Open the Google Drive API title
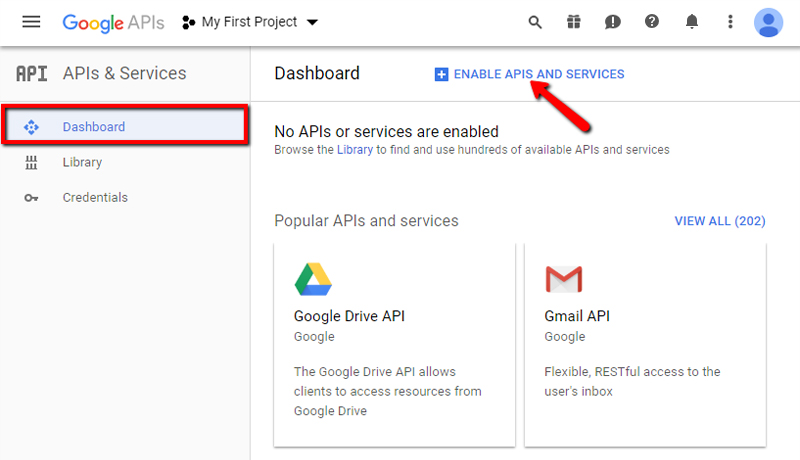800x460 pixels. click(x=349, y=316)
